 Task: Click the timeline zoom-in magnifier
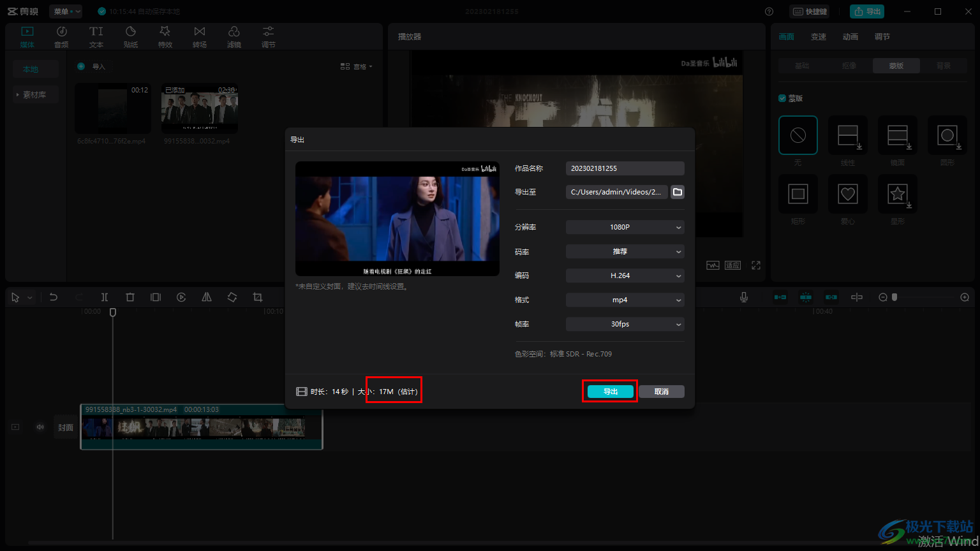[x=965, y=297]
